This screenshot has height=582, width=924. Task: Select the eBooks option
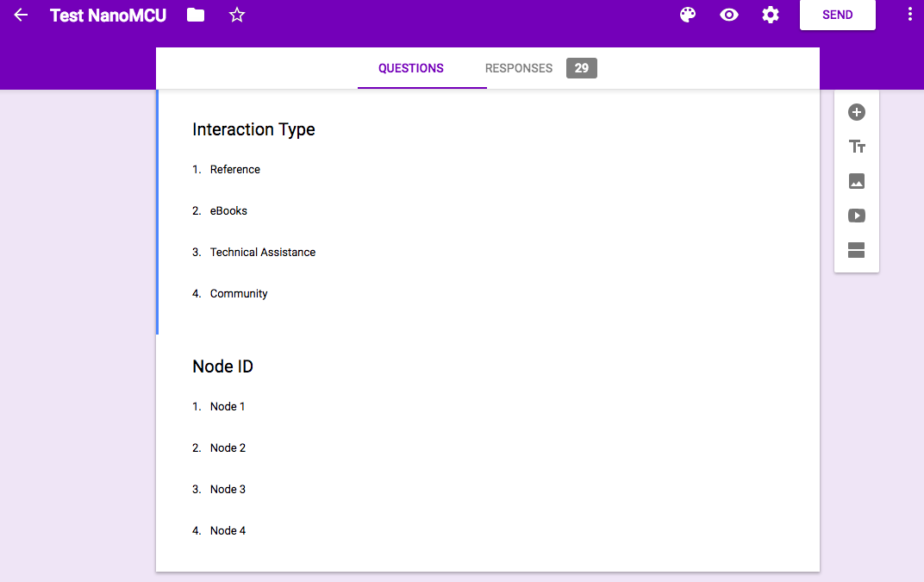click(228, 210)
